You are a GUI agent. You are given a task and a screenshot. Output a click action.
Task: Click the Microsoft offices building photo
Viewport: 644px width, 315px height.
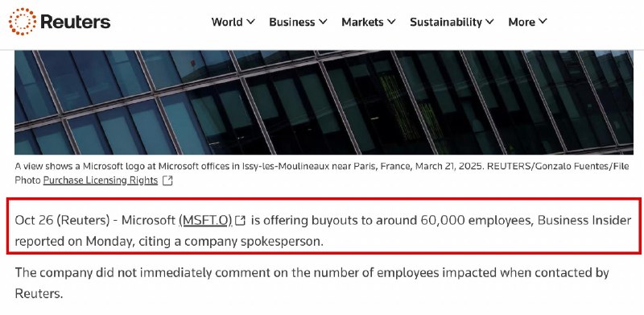click(x=324, y=102)
